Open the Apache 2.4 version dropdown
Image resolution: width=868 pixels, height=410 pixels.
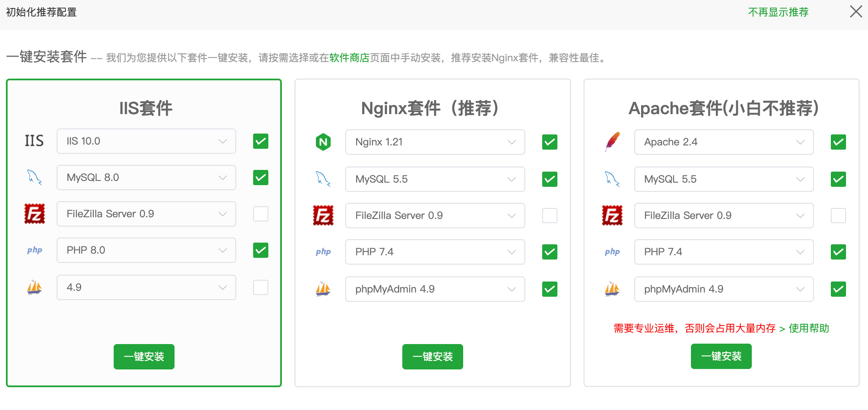click(x=724, y=142)
